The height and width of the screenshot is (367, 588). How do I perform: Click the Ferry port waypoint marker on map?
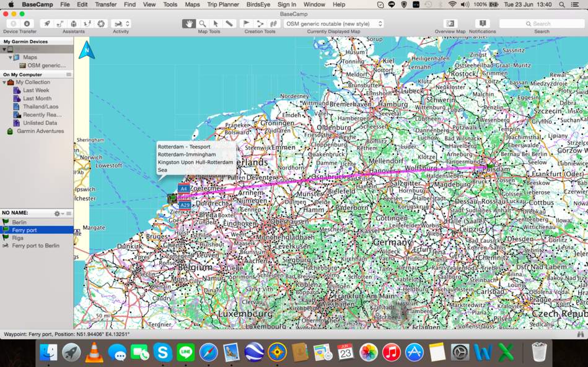point(172,199)
